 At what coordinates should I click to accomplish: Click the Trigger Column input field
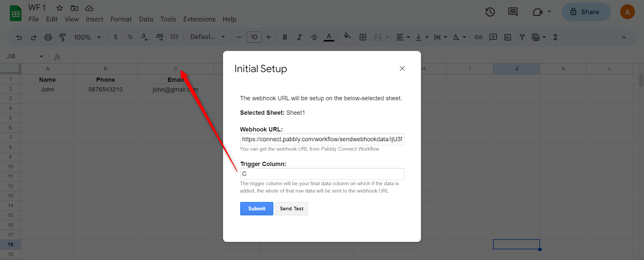322,174
